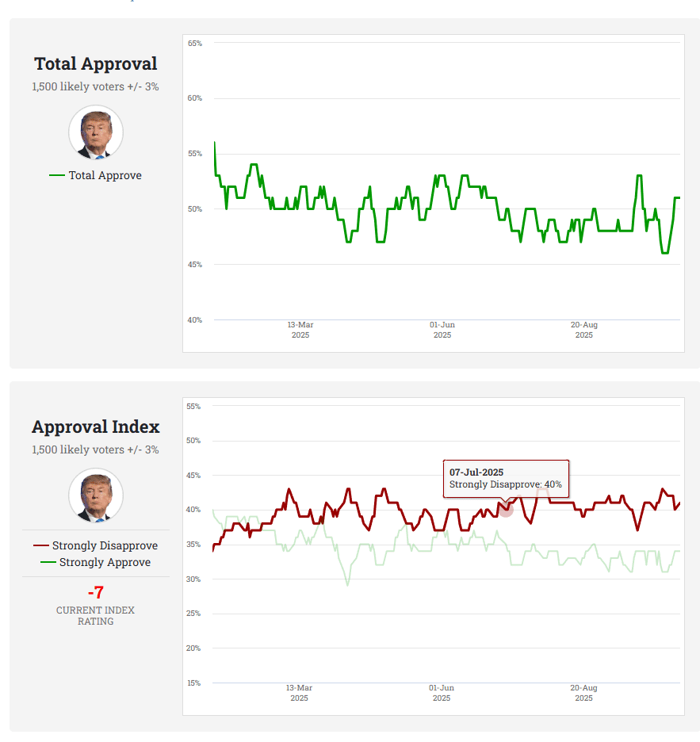Click the 01-Jun 2025 label on top chart
The width and height of the screenshot is (700, 742).
(x=442, y=330)
